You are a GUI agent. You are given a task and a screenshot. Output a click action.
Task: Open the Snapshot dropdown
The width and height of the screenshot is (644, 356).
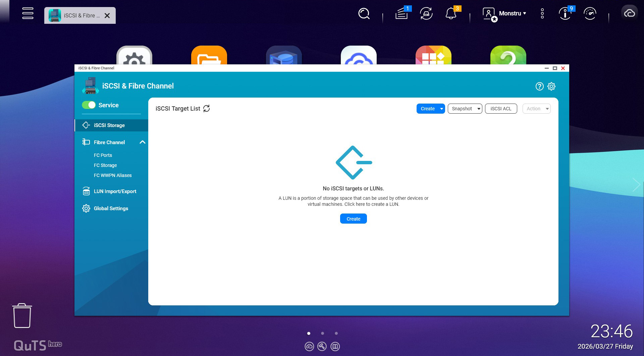[465, 109]
